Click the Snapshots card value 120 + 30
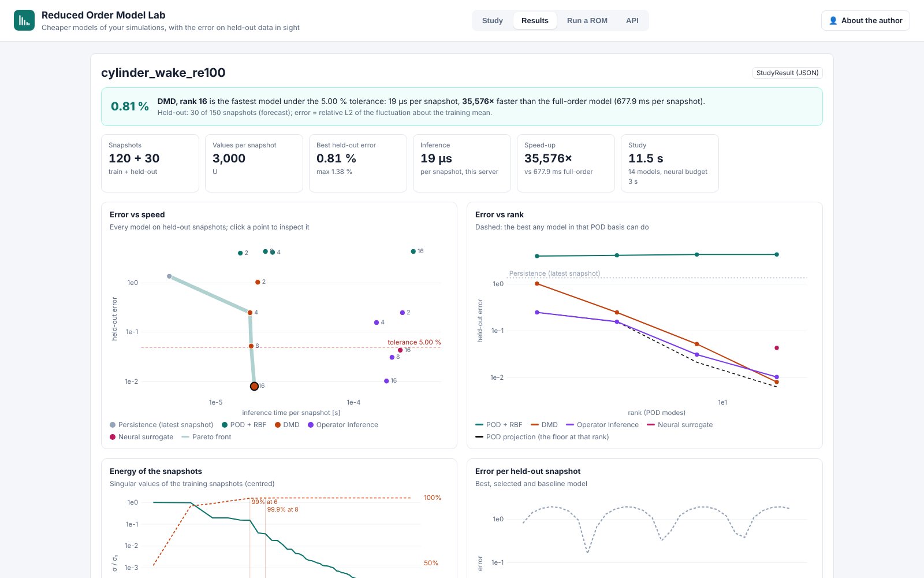 click(134, 158)
